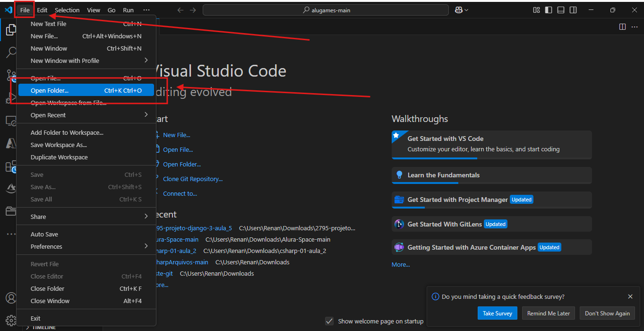Select Close Folder menu item
The width and height of the screenshot is (644, 331).
[x=86, y=288]
